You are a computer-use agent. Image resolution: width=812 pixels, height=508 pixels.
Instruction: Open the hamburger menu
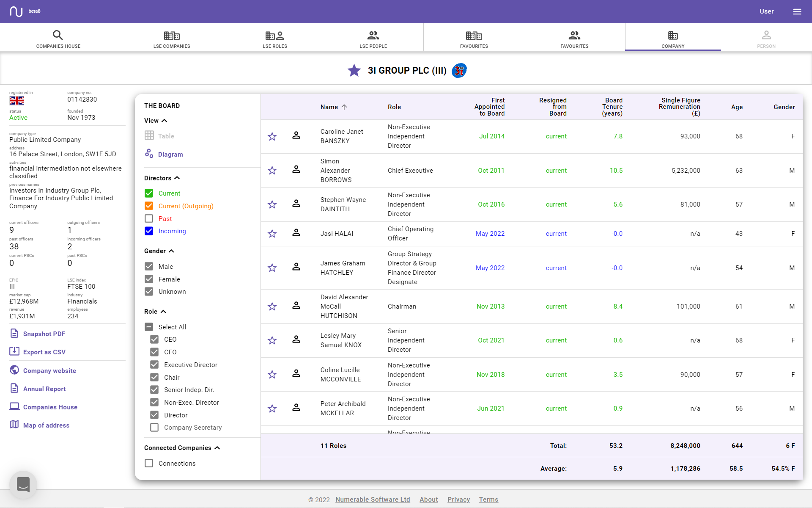pyautogui.click(x=797, y=11)
